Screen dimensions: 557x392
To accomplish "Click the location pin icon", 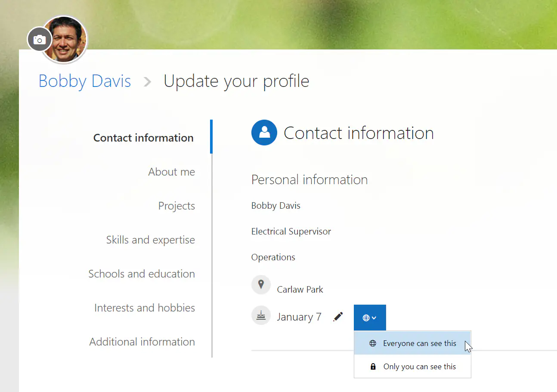I will pos(261,285).
